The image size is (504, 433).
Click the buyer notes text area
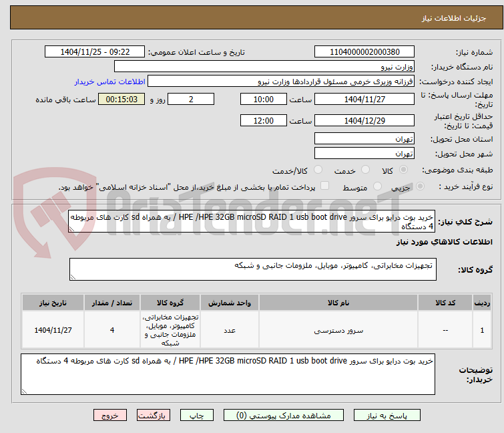pyautogui.click(x=228, y=374)
